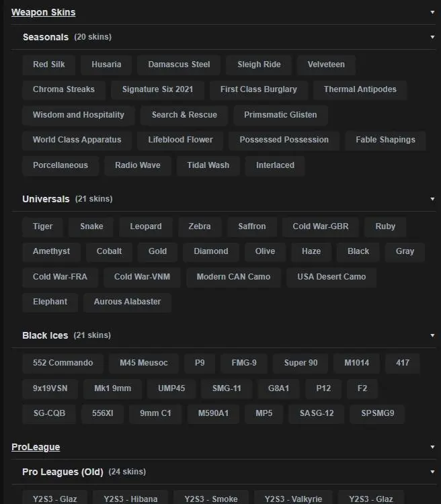Collapse the Weapon Skins section arrow
Image resolution: width=441 pixels, height=504 pixels.
coord(432,12)
